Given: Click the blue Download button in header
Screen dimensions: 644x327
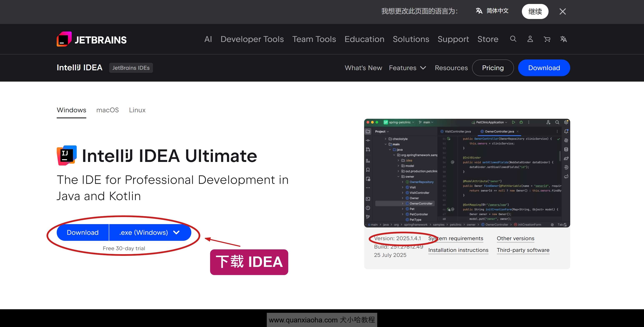Looking at the screenshot, I should [x=544, y=68].
